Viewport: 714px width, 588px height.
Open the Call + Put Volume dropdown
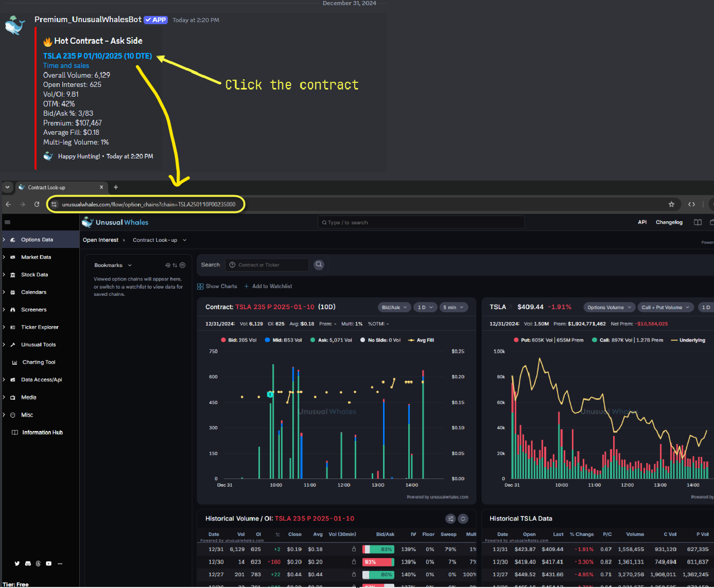click(x=665, y=307)
